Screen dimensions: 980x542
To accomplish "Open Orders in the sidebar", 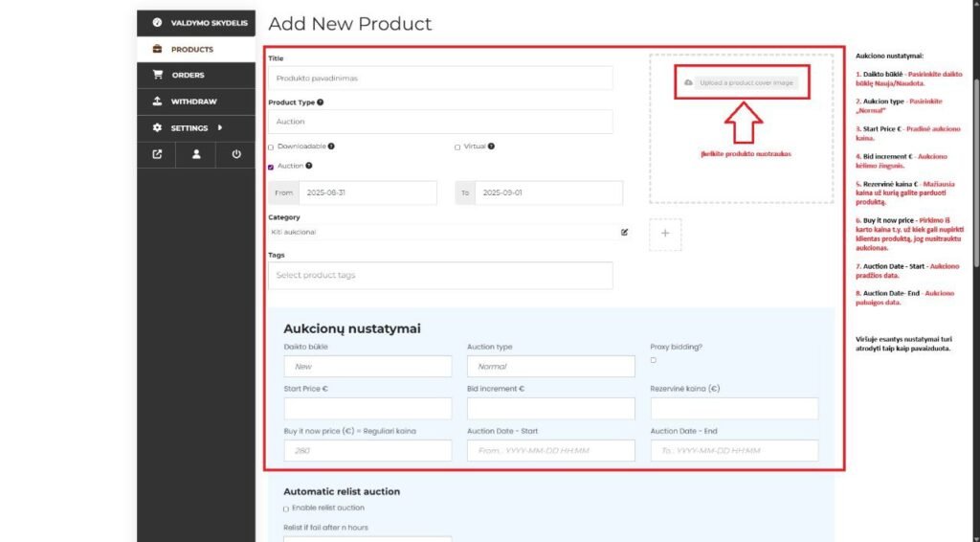I will point(188,75).
